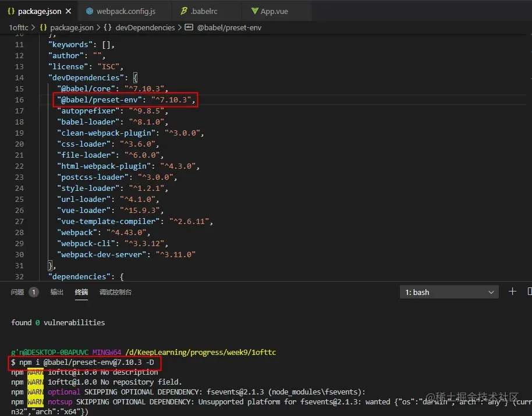This screenshot has width=532, height=416.
Task: Click the problems count badge 1
Action: pyautogui.click(x=34, y=292)
